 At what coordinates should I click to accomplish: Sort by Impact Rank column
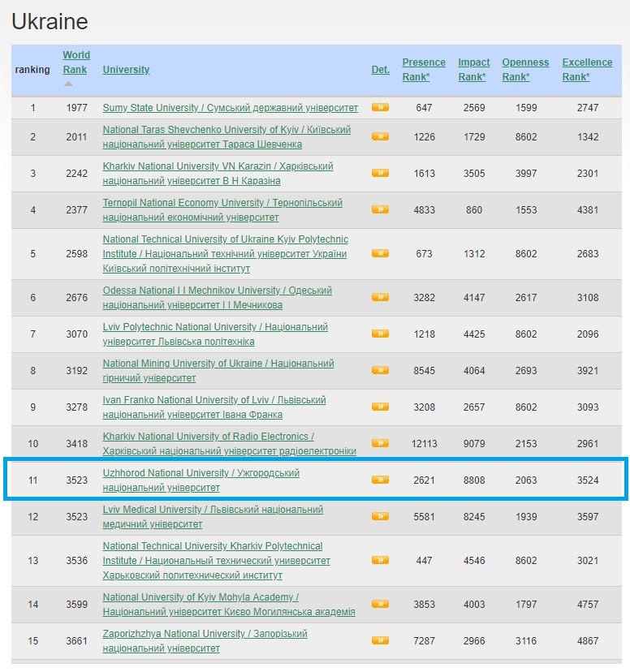pos(473,70)
